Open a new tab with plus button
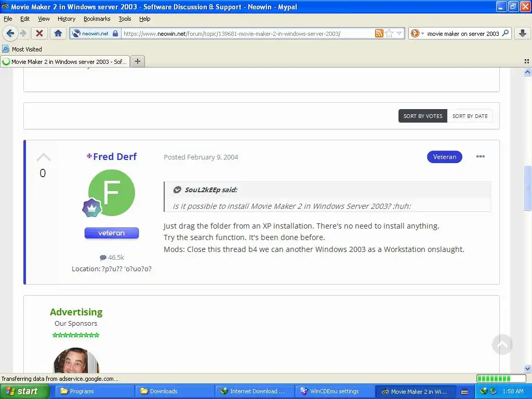Screen dimensions: 532x399 click(137, 61)
